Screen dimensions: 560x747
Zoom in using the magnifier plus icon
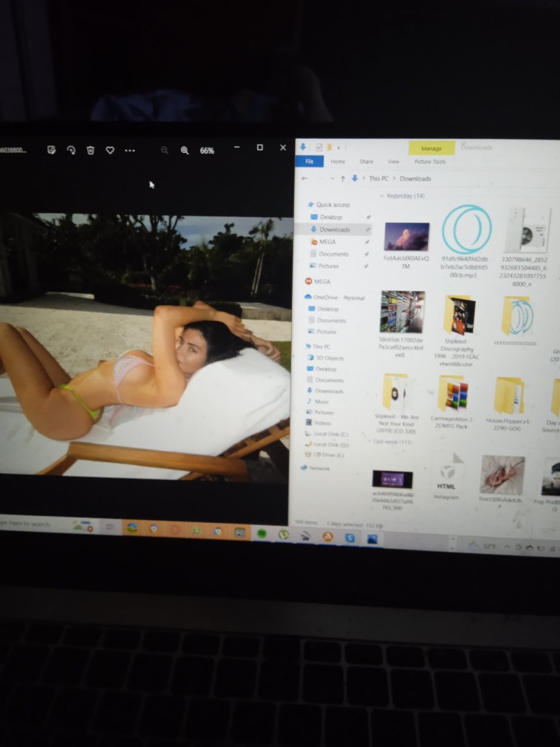[x=185, y=150]
